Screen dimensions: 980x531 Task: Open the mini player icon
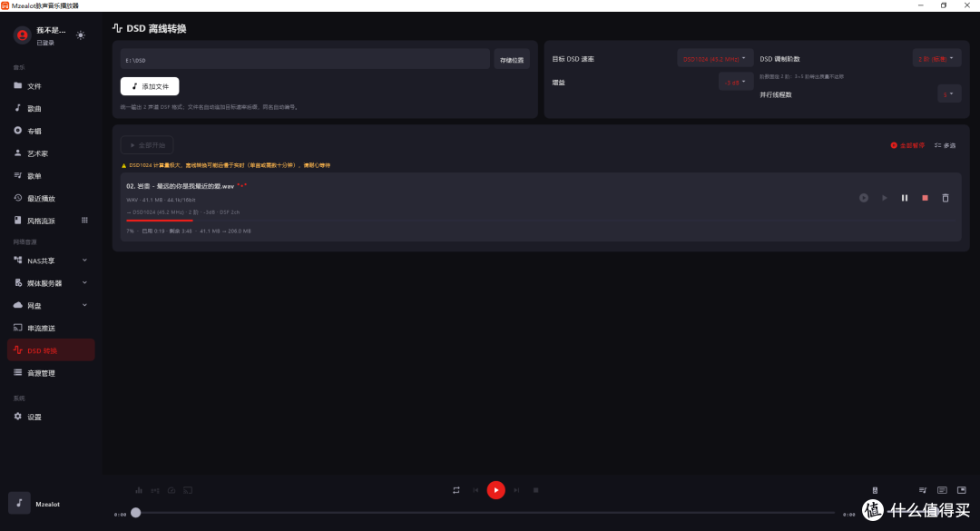[x=962, y=490]
